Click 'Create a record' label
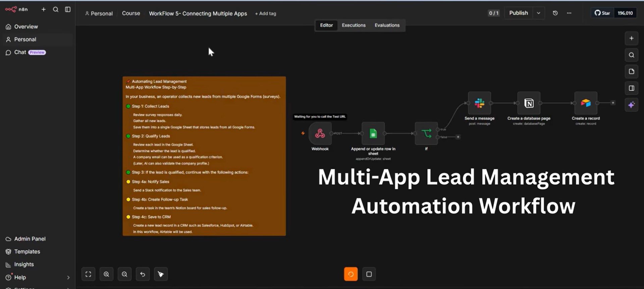This screenshot has height=289, width=644. point(586,118)
